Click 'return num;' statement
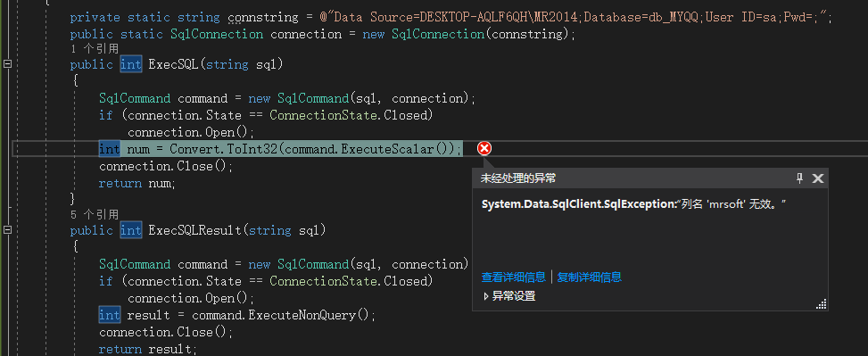This screenshot has width=868, height=356. point(136,183)
